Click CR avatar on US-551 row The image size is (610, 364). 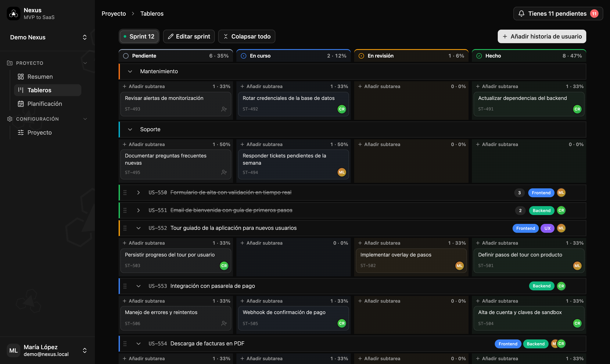click(561, 210)
